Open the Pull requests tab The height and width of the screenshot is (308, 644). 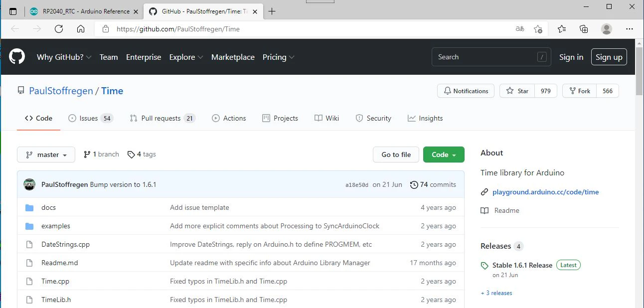coord(162,118)
